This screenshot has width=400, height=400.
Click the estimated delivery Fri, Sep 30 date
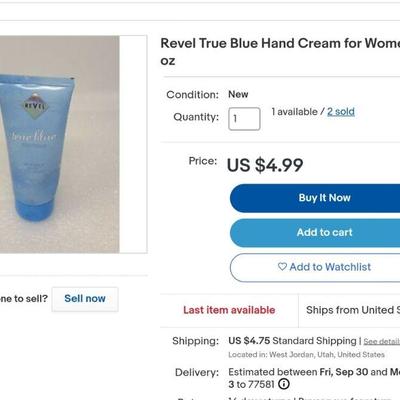point(344,372)
